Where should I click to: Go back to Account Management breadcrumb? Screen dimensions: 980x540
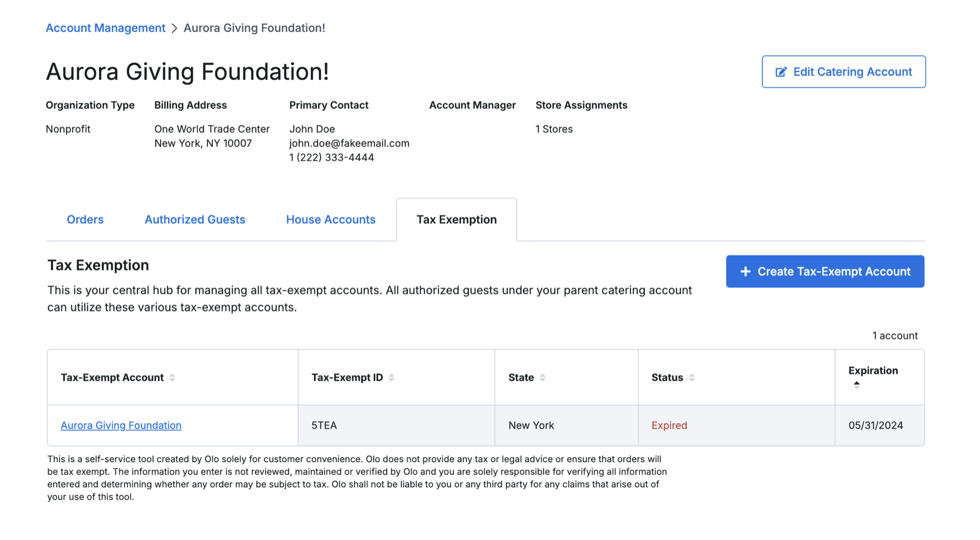click(x=105, y=28)
